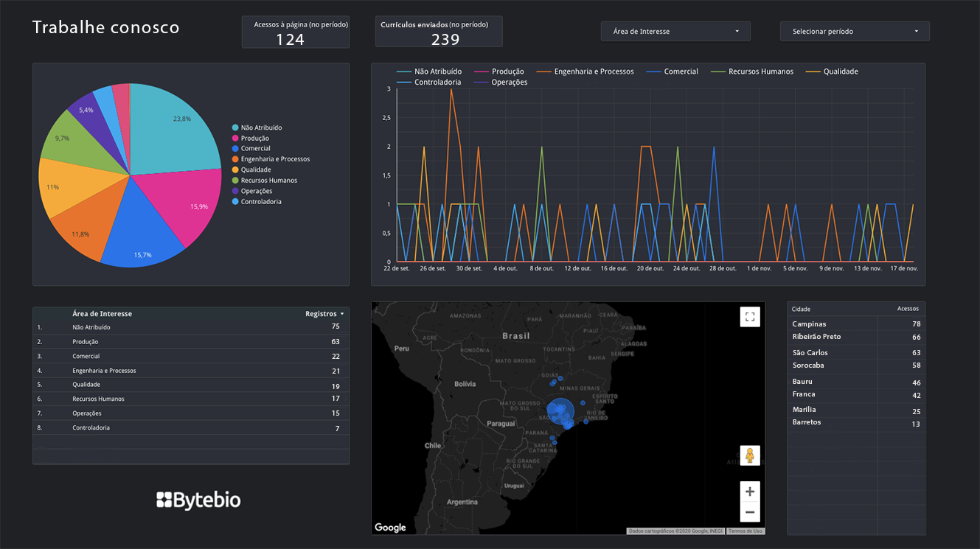Activate Street View Pegman on the map
The height and width of the screenshot is (549, 980).
coord(749,455)
